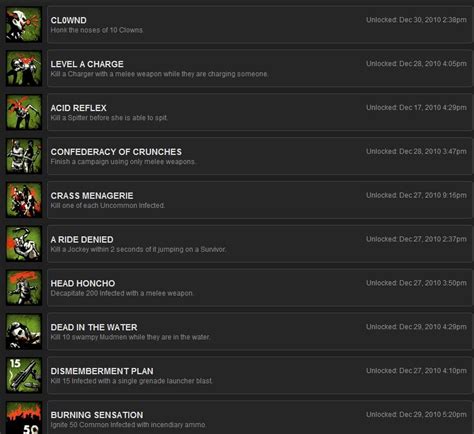474x434 pixels.
Task: Select the Dismemberment Plan grenade launcher icon
Action: pyautogui.click(x=24, y=375)
